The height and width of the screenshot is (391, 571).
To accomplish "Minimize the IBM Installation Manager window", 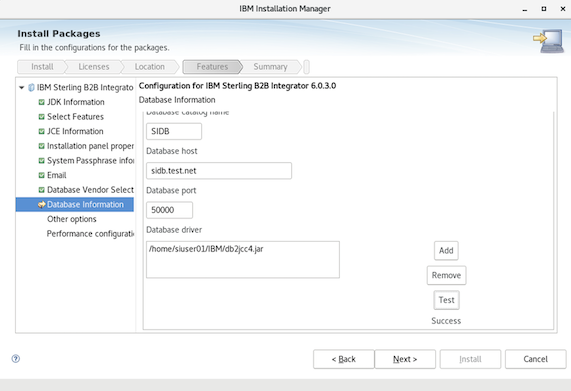I will click(525, 9).
